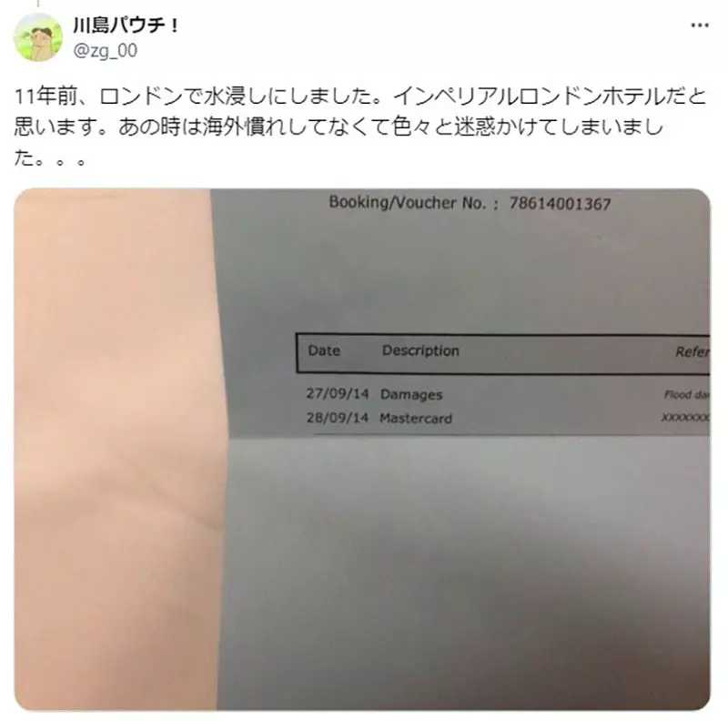Click the thread connector line above avatar
Screen dimensions: 728x721
tap(38, 4)
